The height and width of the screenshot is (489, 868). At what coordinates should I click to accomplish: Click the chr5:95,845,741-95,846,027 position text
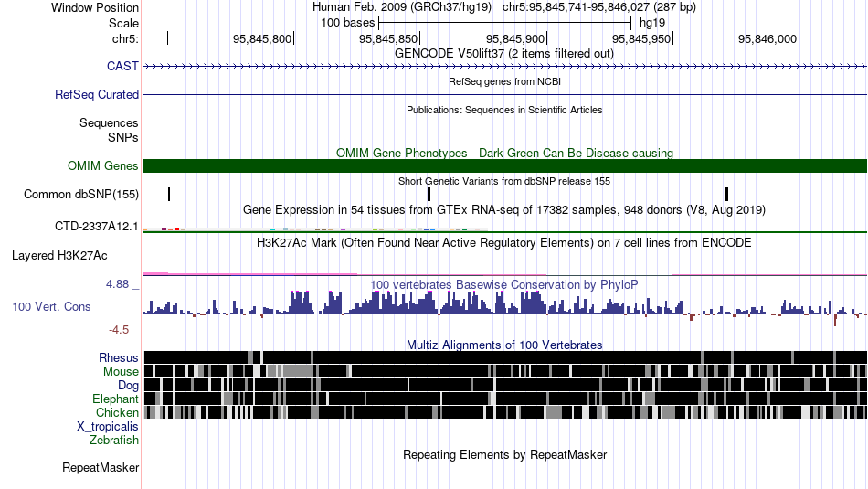pyautogui.click(x=599, y=7)
